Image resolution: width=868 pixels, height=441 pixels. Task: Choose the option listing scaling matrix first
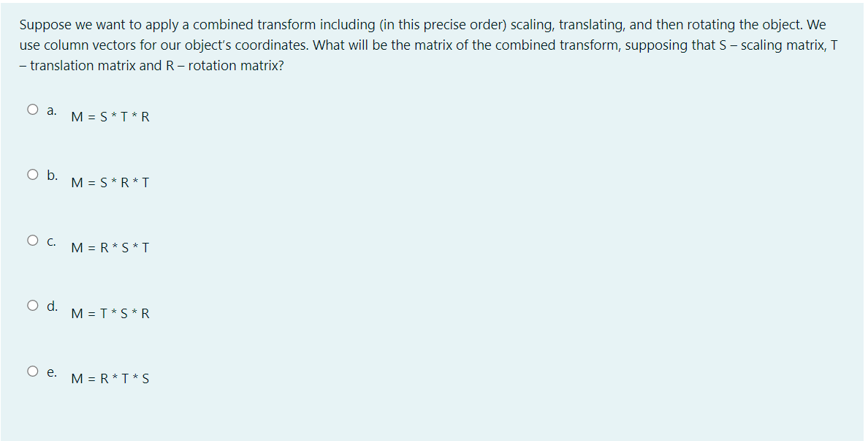pos(110,116)
